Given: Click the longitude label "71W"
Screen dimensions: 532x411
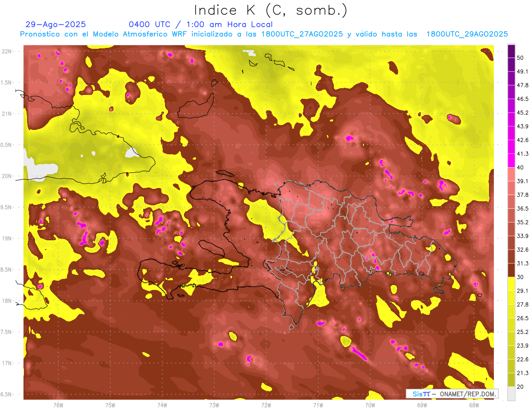Looking at the screenshot, I should click(318, 405).
